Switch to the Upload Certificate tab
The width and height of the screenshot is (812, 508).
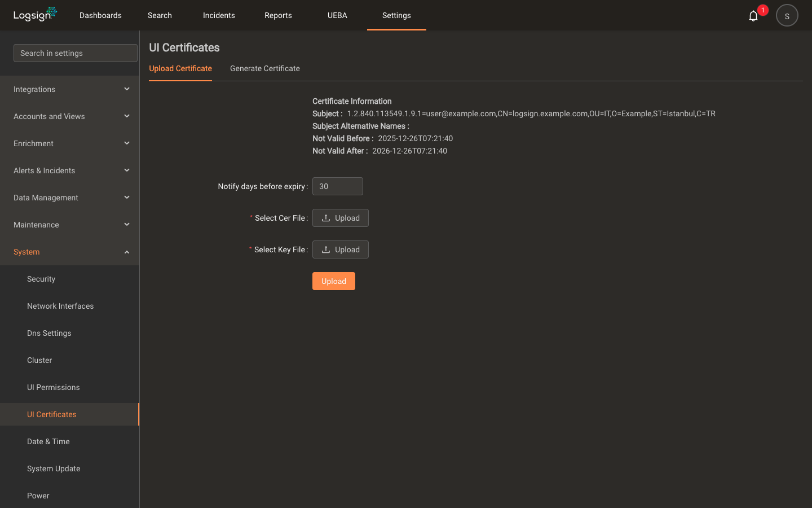tap(180, 68)
